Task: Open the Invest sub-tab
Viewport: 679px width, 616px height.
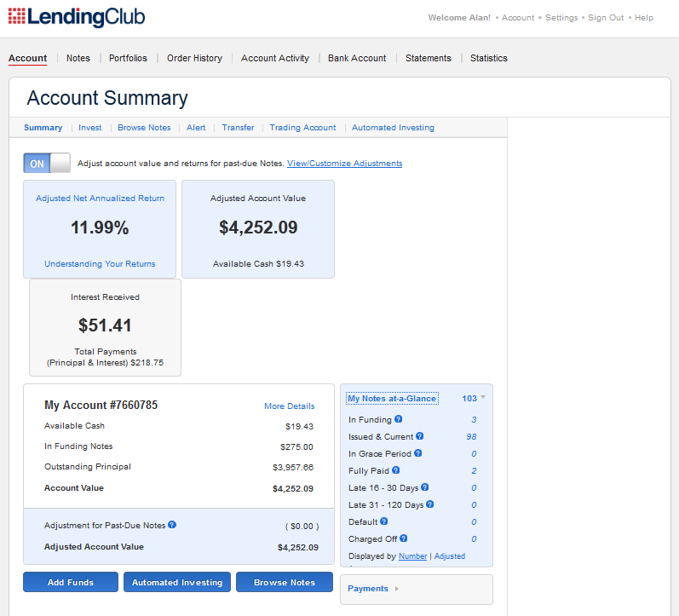Action: point(89,128)
